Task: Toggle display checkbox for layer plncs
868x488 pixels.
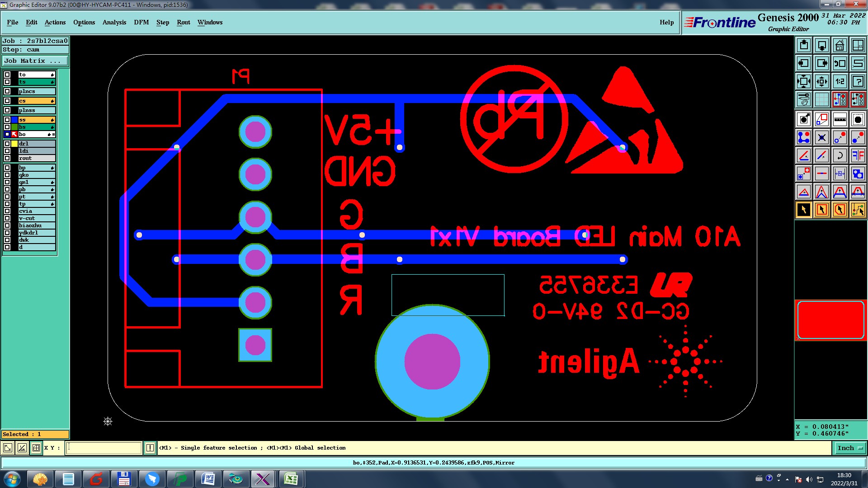Action: click(7, 91)
